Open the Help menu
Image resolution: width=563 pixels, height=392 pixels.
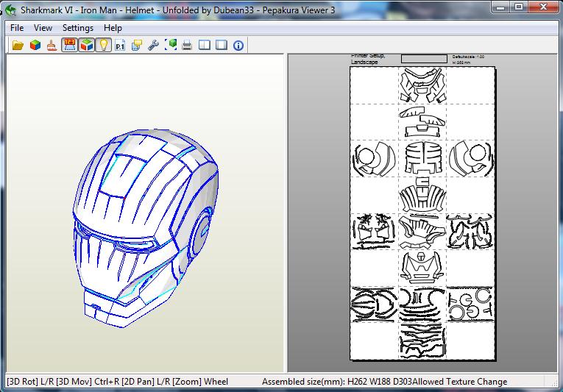(113, 28)
